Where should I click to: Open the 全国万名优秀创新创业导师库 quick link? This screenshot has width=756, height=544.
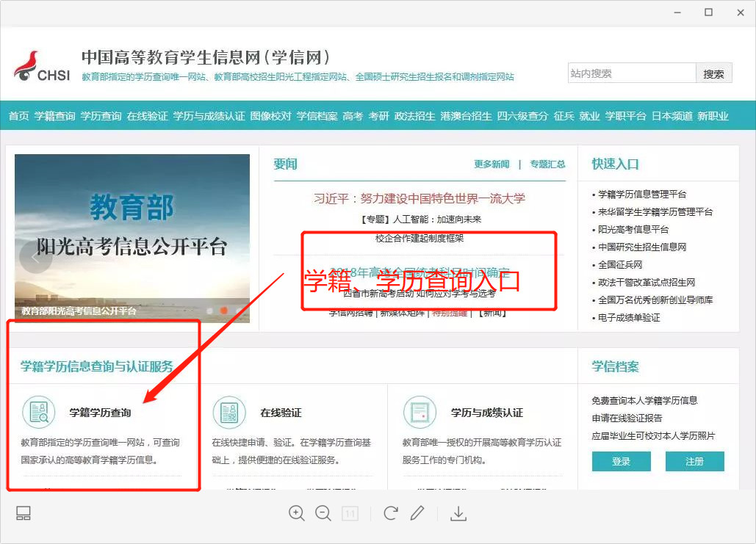pyautogui.click(x=655, y=300)
